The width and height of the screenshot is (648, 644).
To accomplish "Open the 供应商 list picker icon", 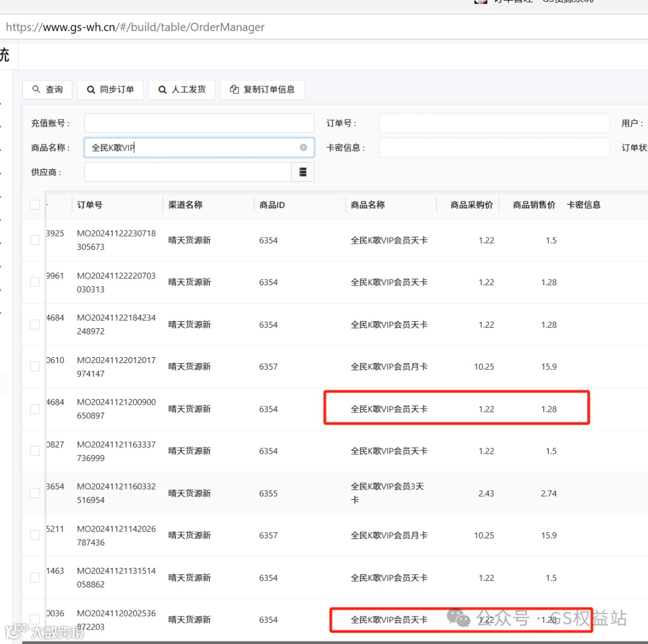I will coord(303,172).
